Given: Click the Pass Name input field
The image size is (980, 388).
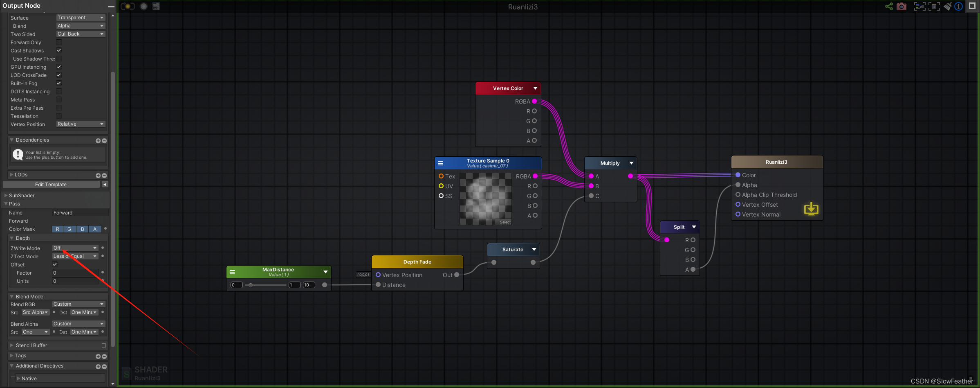Looking at the screenshot, I should click(80, 213).
